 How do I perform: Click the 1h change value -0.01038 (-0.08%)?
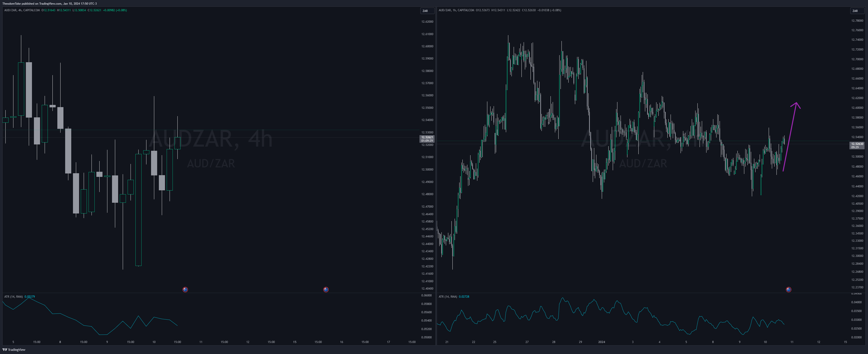point(549,10)
